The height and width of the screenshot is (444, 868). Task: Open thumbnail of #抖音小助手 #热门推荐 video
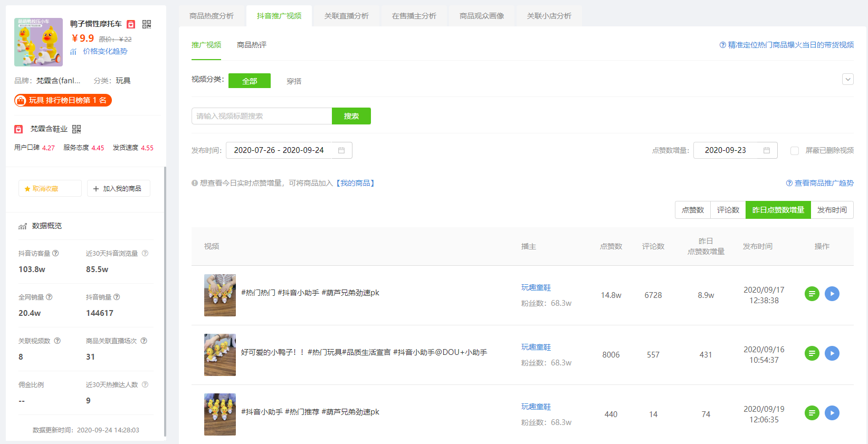click(220, 414)
